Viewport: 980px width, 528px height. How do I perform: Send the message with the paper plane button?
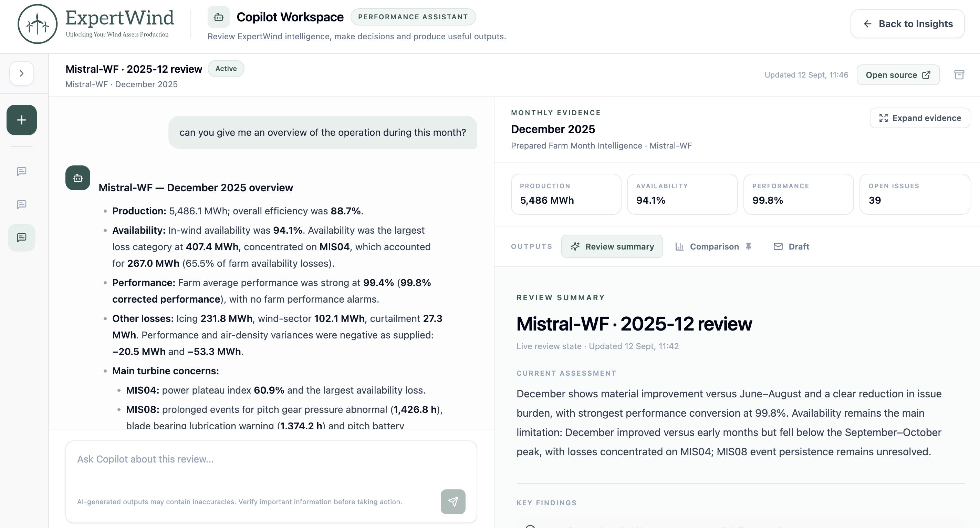click(x=453, y=502)
